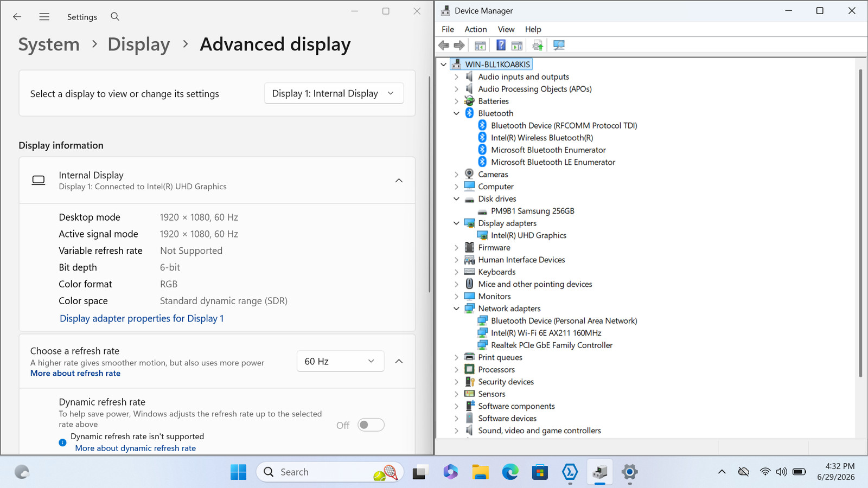
Task: Open More about refresh rate link
Action: pyautogui.click(x=75, y=373)
